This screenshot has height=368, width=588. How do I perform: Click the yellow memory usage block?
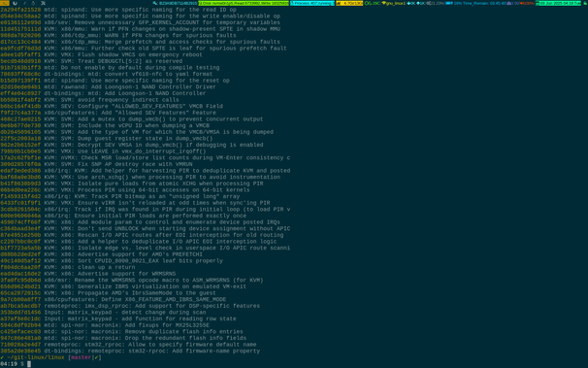pos(349,3)
